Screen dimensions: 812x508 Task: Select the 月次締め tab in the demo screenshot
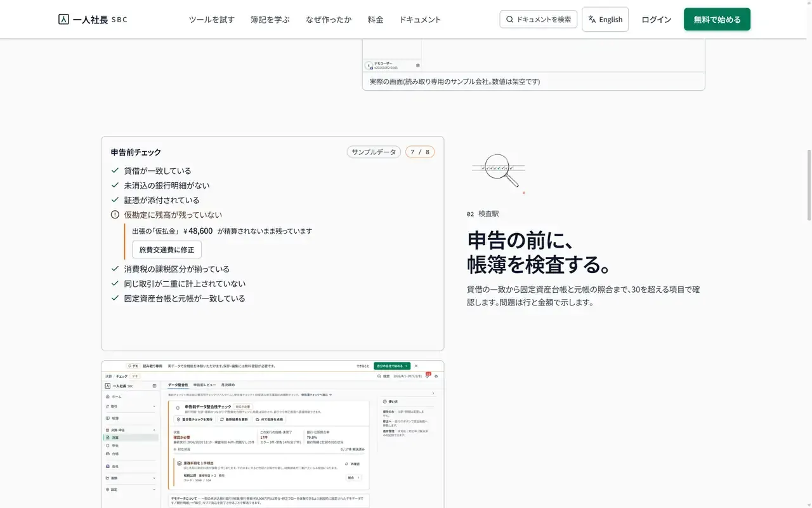click(x=227, y=385)
